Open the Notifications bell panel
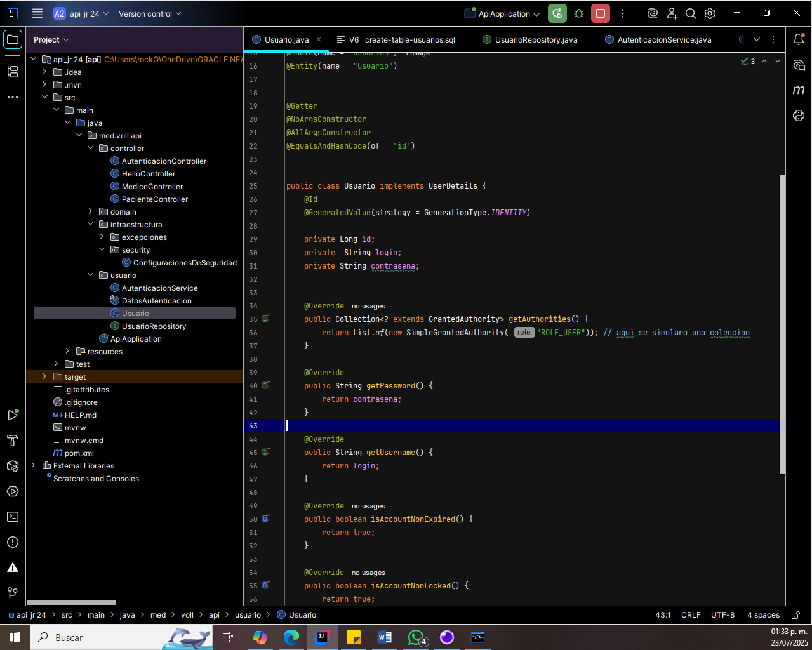The width and height of the screenshot is (812, 650). [x=799, y=39]
